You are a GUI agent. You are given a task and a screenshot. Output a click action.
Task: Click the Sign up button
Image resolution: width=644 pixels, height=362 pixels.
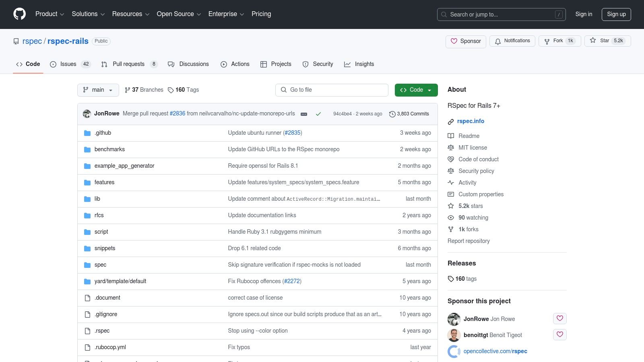click(x=616, y=14)
